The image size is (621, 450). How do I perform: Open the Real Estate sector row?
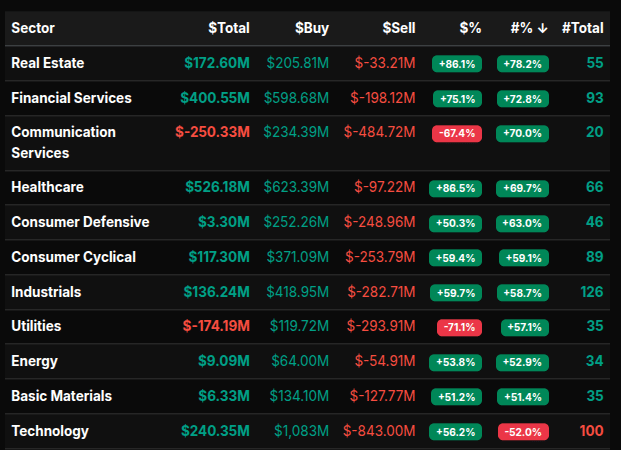48,63
